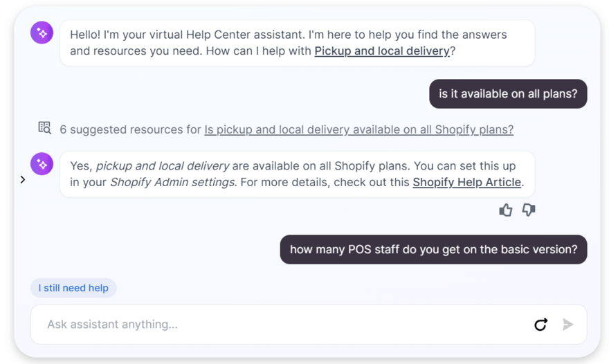Click the send message arrow icon
This screenshot has height=364, width=609.
click(567, 325)
